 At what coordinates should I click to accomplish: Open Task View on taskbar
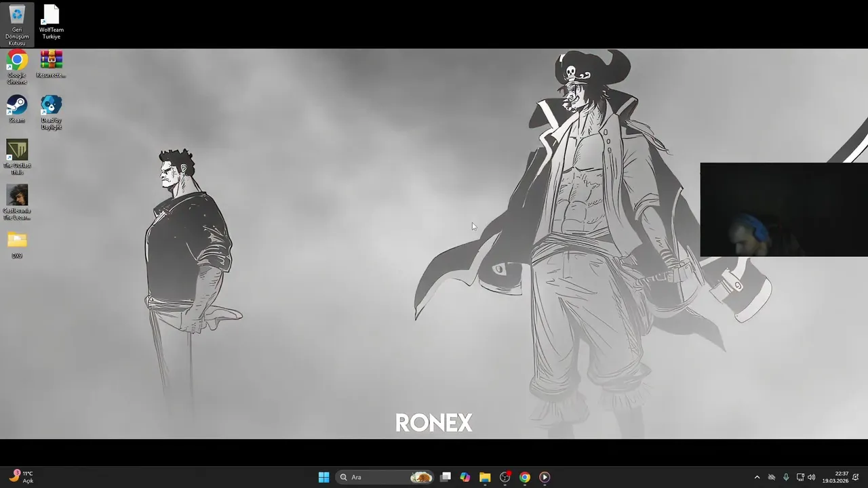(x=446, y=477)
